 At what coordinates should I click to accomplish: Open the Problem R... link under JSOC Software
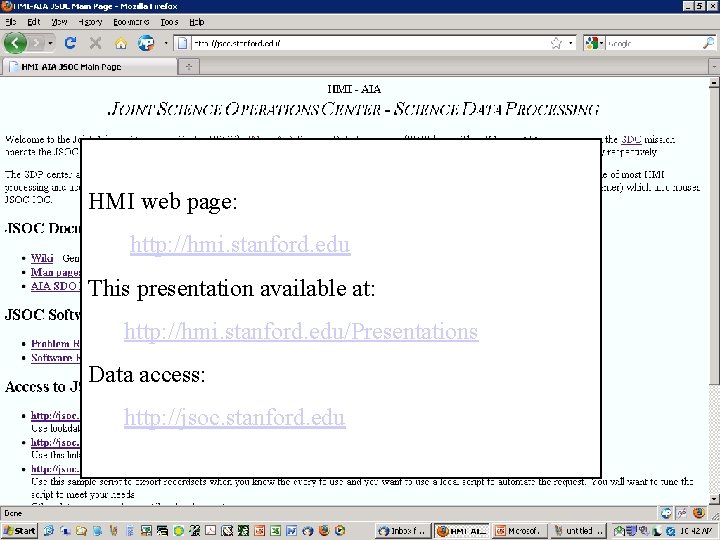pos(56,343)
